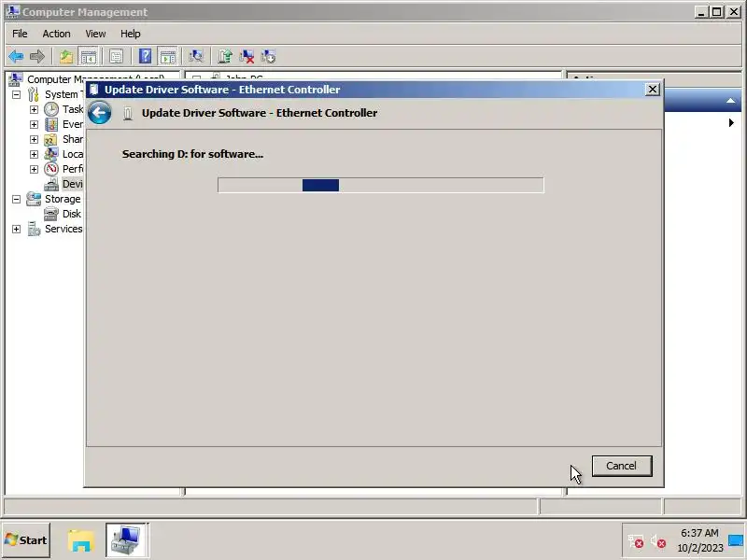The width and height of the screenshot is (747, 560).
Task: Open the Help menu
Action: [130, 34]
